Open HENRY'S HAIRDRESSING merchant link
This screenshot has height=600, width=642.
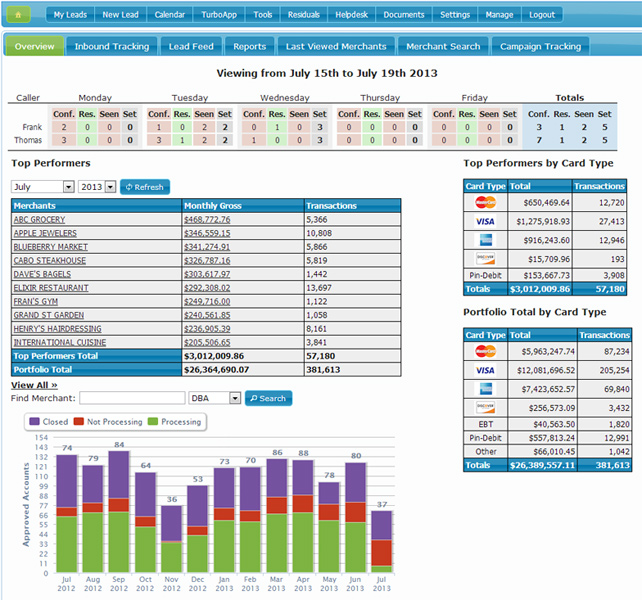pyautogui.click(x=57, y=329)
